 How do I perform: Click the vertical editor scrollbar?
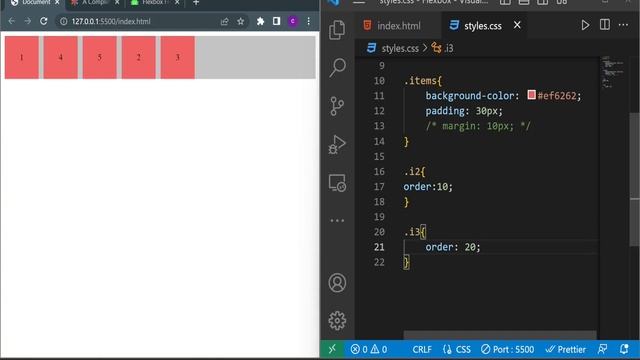(634, 180)
